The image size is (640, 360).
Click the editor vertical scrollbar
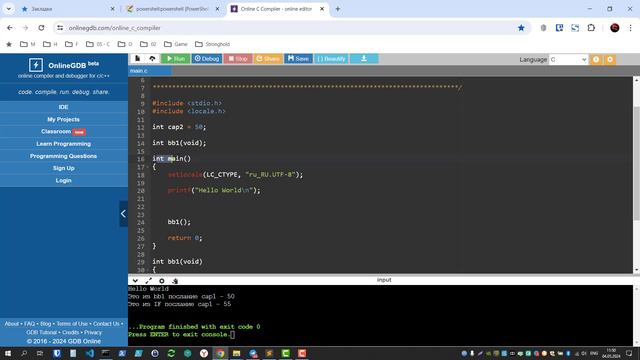click(x=636, y=163)
